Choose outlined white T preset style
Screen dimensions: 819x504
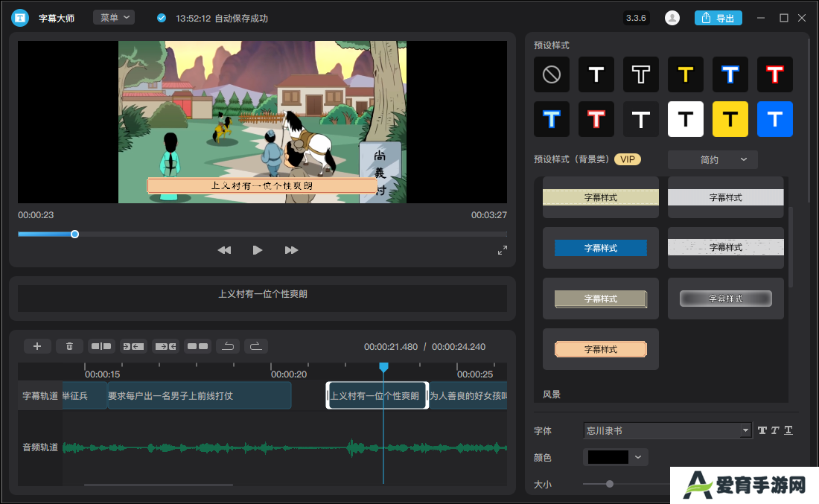[641, 74]
